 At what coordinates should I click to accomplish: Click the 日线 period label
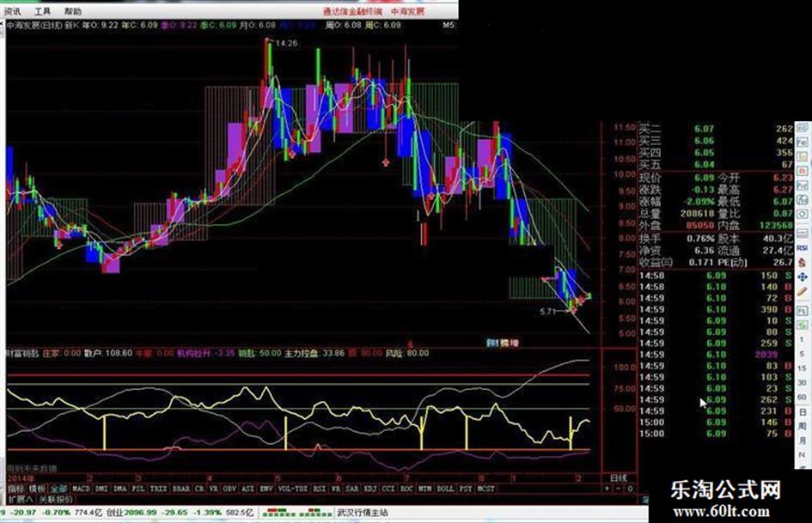[619, 477]
